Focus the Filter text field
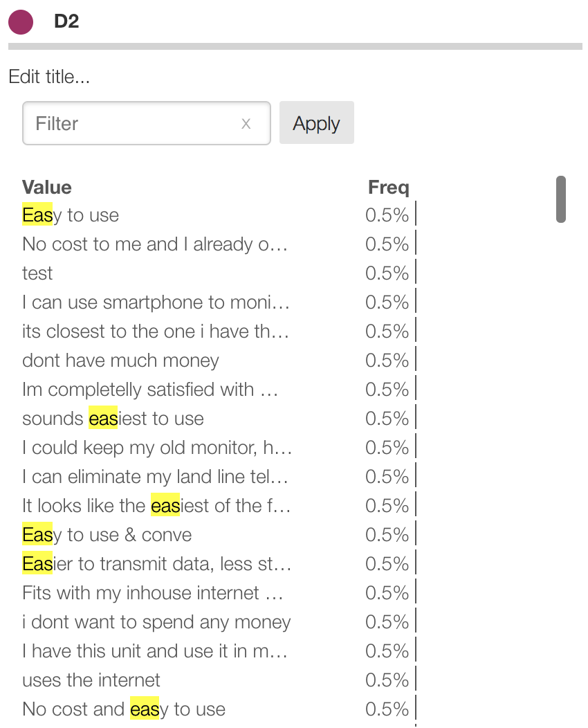 pos(131,124)
